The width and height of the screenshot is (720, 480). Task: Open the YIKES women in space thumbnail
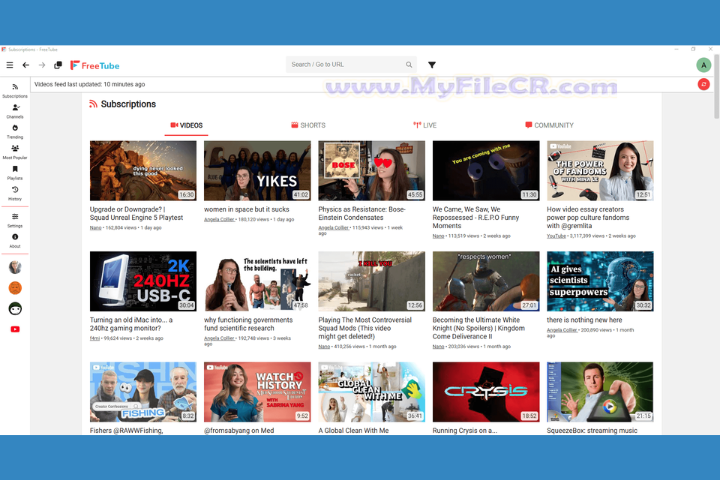[257, 170]
